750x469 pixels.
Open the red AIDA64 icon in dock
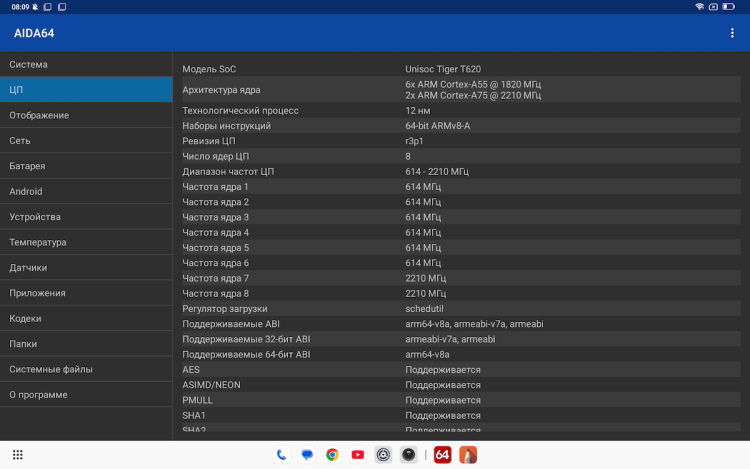coord(442,455)
